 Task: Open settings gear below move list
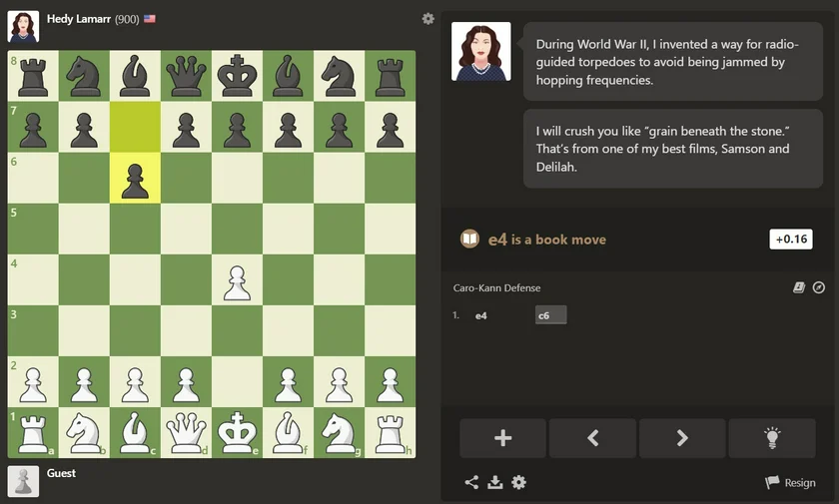518,483
